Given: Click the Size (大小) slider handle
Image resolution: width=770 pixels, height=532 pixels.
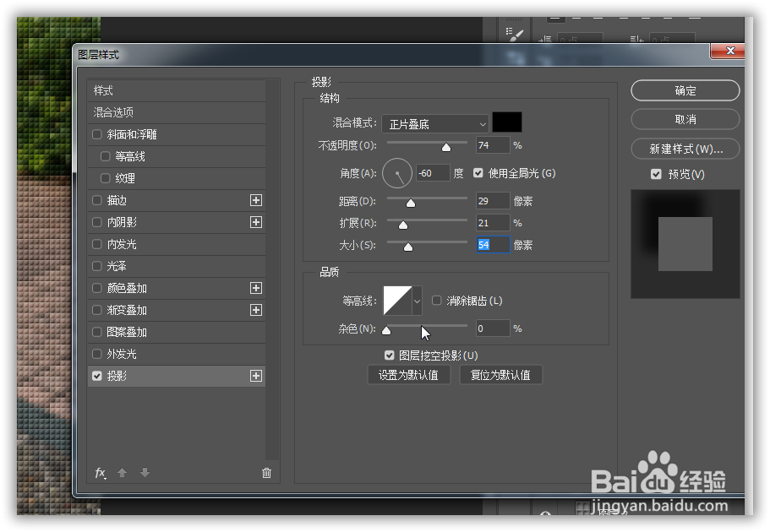Looking at the screenshot, I should (x=408, y=247).
